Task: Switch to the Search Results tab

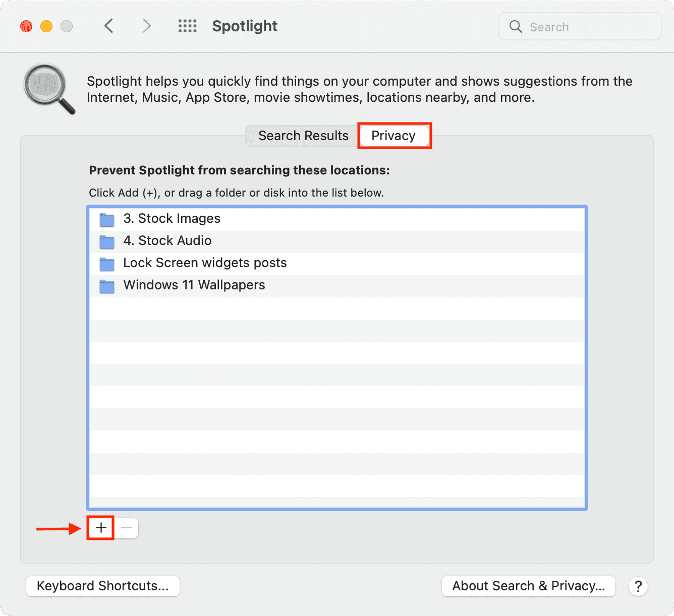Action: [x=303, y=136]
